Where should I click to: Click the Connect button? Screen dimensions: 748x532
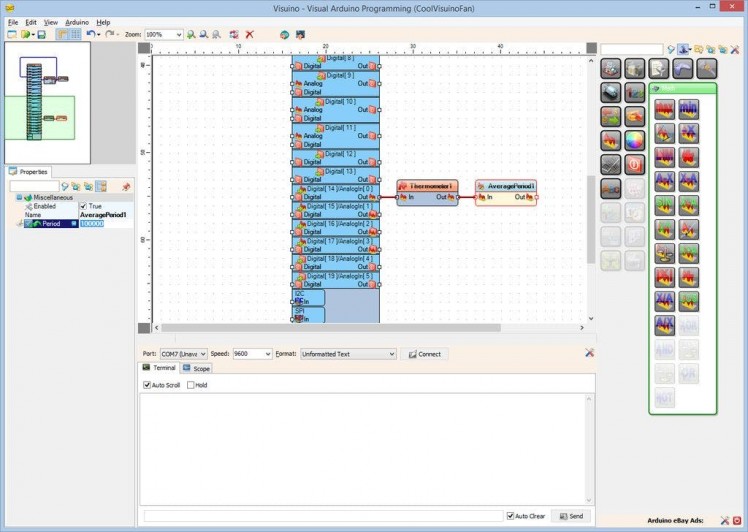[424, 354]
